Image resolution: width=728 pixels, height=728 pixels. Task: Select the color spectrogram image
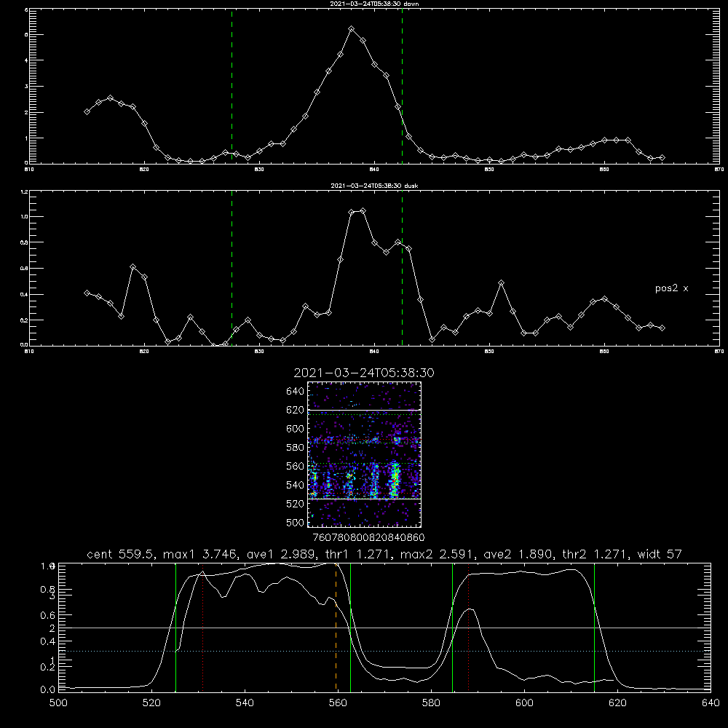(365, 454)
